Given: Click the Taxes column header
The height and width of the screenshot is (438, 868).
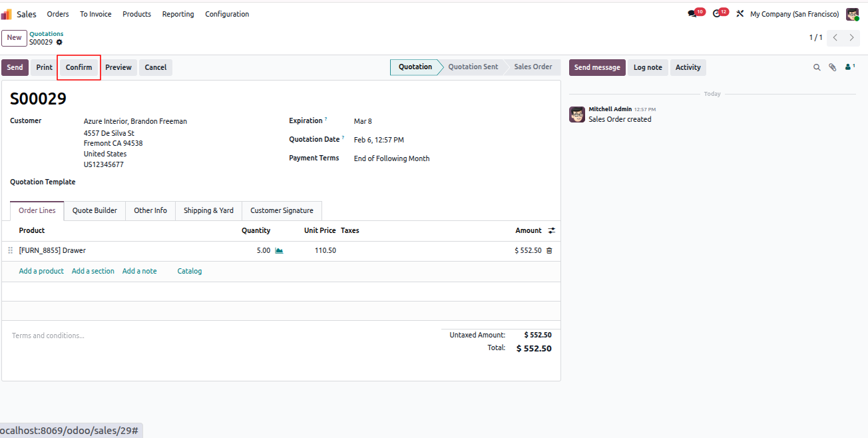Looking at the screenshot, I should (x=350, y=230).
